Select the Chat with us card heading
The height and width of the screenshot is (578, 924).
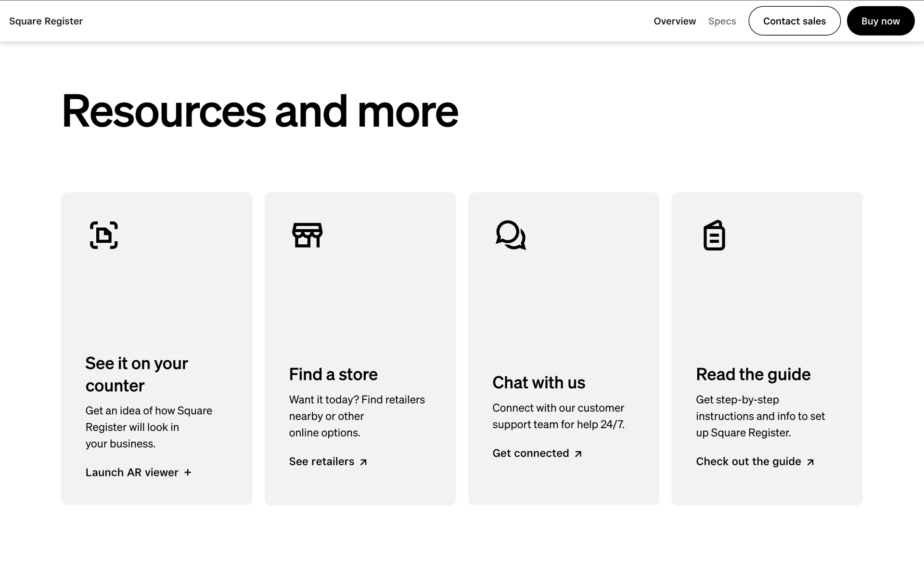point(539,382)
